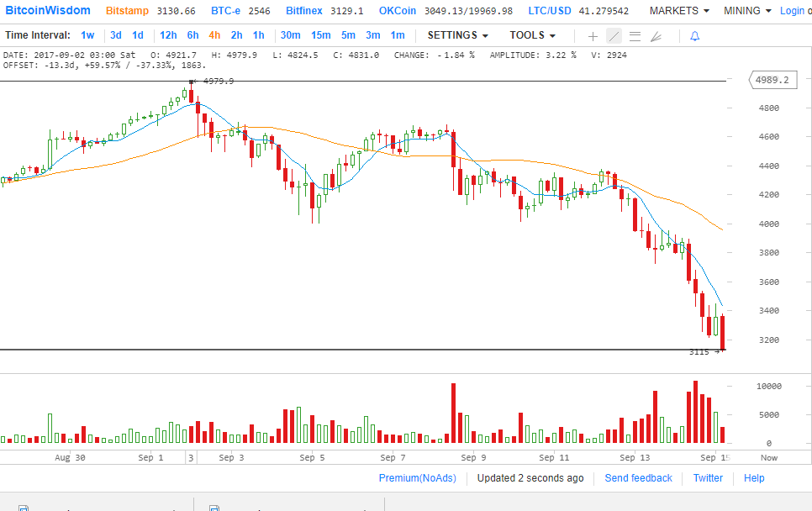This screenshot has width=812, height=511.
Task: Switch to the Bitfinex market
Action: 306,11
